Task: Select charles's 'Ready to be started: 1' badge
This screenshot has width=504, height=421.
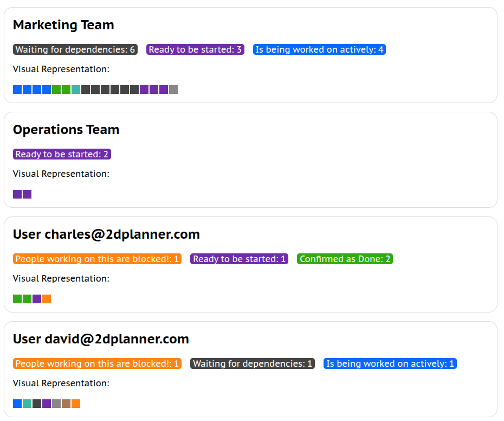Action: point(239,259)
